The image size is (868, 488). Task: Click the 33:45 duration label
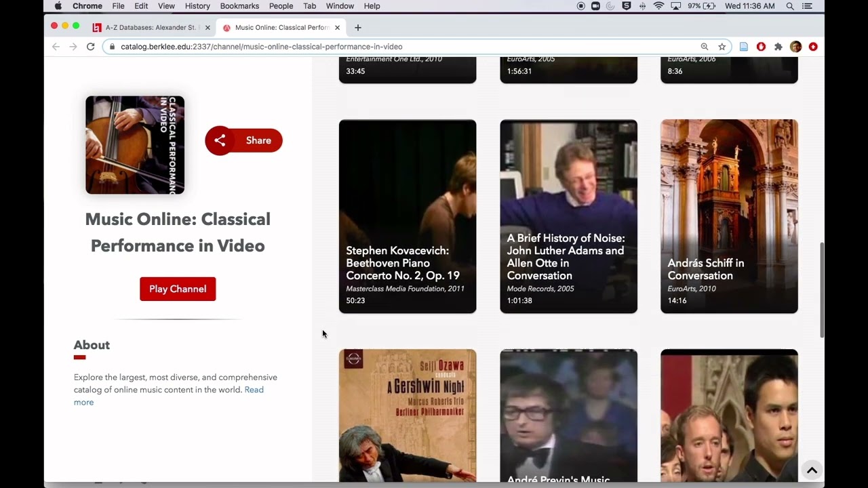[355, 71]
